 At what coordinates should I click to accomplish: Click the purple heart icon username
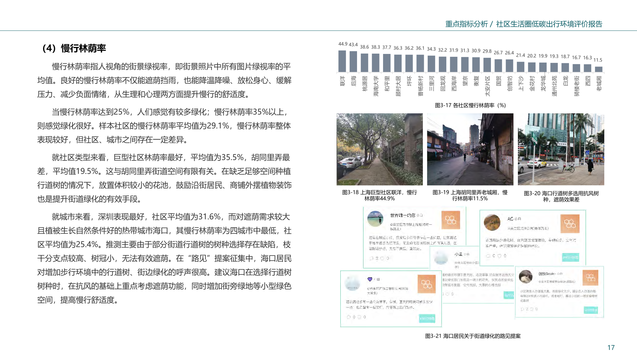pyautogui.click(x=370, y=279)
